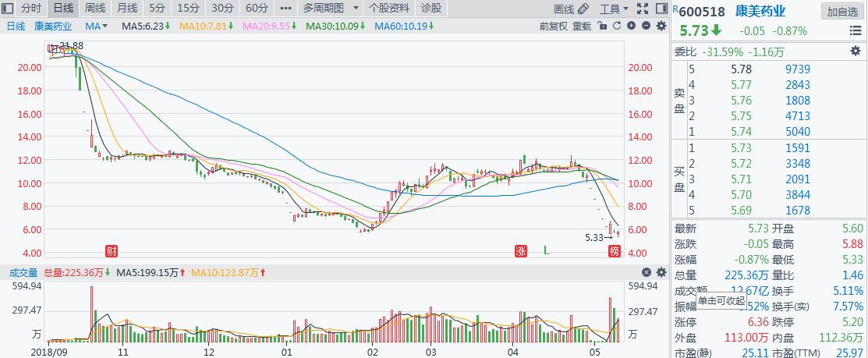The height and width of the screenshot is (358, 868).
Task: Activate the 画线 drawing pencil tool
Action: (x=569, y=9)
